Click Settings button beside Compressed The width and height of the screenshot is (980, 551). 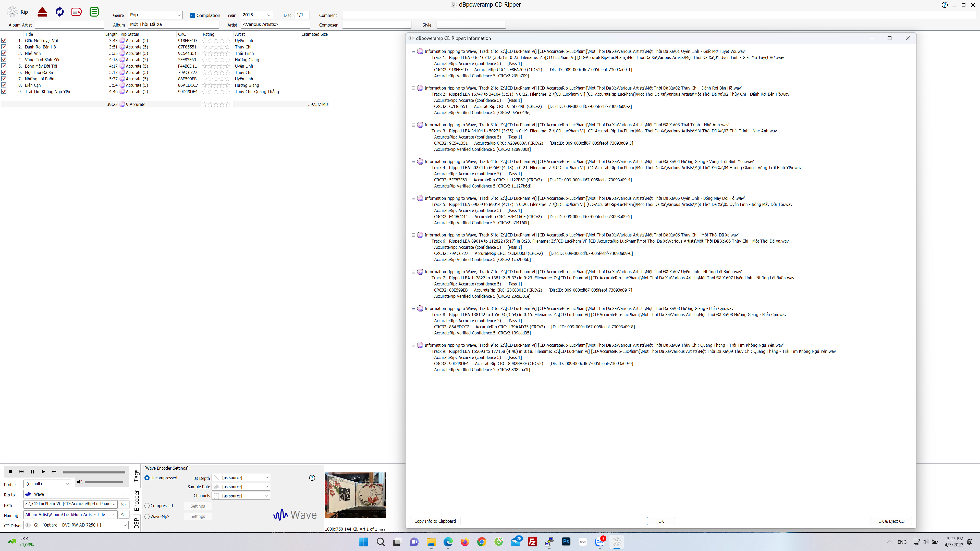pyautogui.click(x=198, y=506)
